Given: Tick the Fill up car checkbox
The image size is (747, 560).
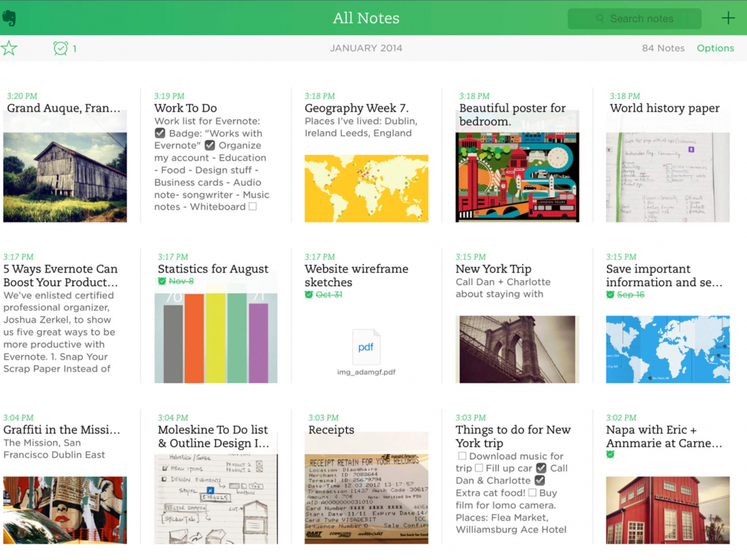Looking at the screenshot, I should point(479,468).
